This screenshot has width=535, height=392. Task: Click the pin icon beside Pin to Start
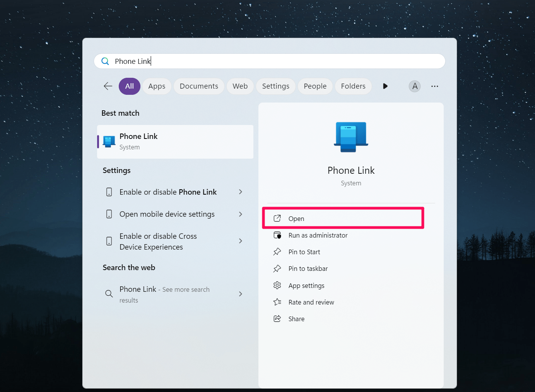(277, 252)
